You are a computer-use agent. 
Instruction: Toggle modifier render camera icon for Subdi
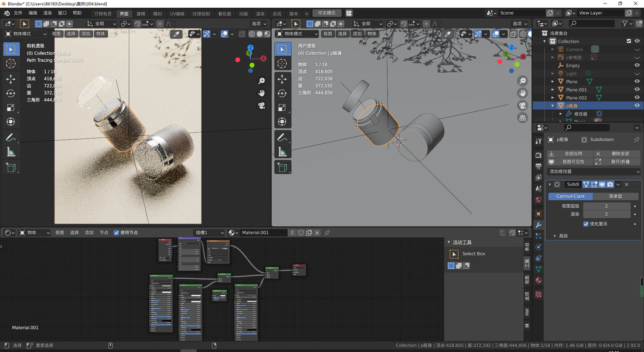click(x=611, y=185)
